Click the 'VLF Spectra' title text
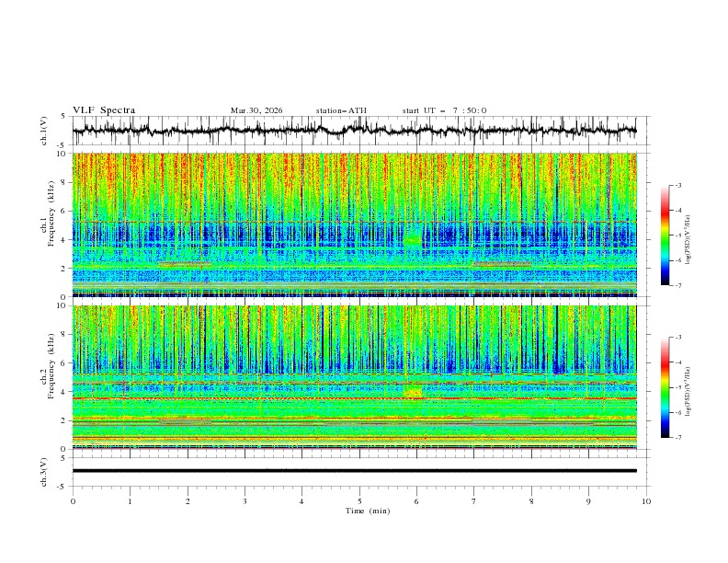This screenshot has height=563, width=728. tap(104, 110)
